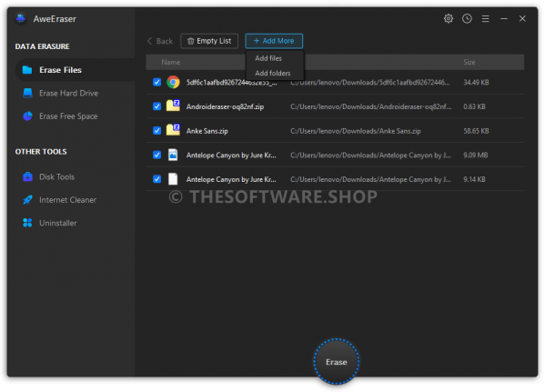545x392 pixels.
Task: Select Erase Hard Drive in the sidebar
Action: coord(68,93)
